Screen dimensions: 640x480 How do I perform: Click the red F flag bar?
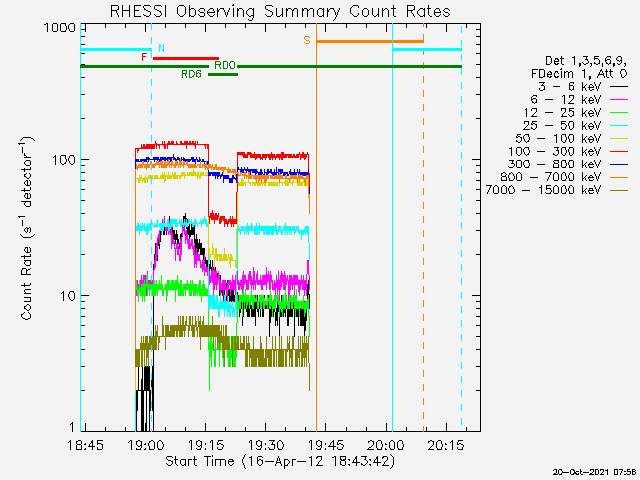186,58
